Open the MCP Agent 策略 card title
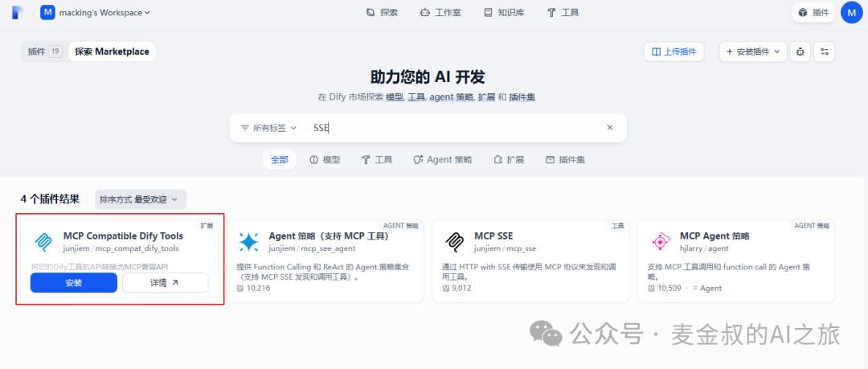This screenshot has height=369, width=868. point(714,236)
